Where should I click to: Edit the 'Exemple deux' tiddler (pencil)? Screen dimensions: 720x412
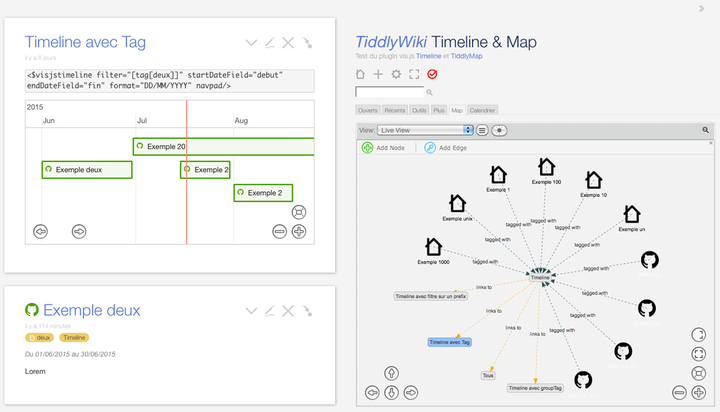[x=270, y=311]
